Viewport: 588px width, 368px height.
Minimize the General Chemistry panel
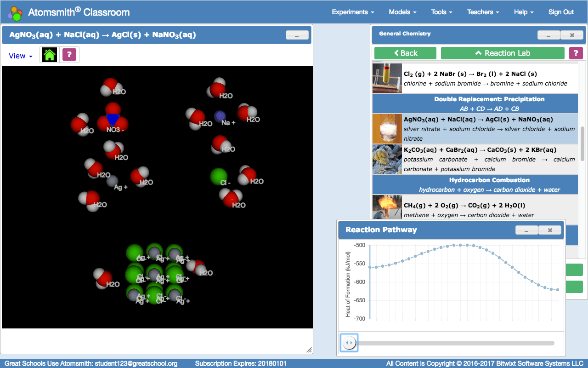tap(549, 35)
